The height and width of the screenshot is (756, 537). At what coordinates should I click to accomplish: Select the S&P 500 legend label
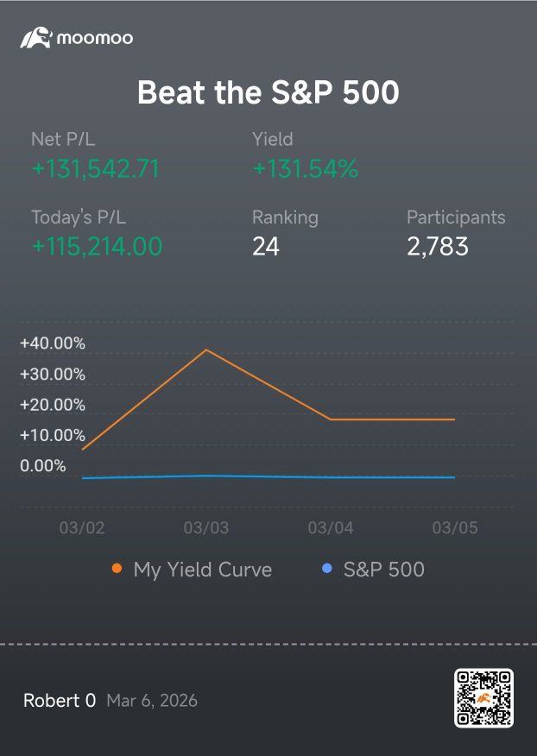384,570
